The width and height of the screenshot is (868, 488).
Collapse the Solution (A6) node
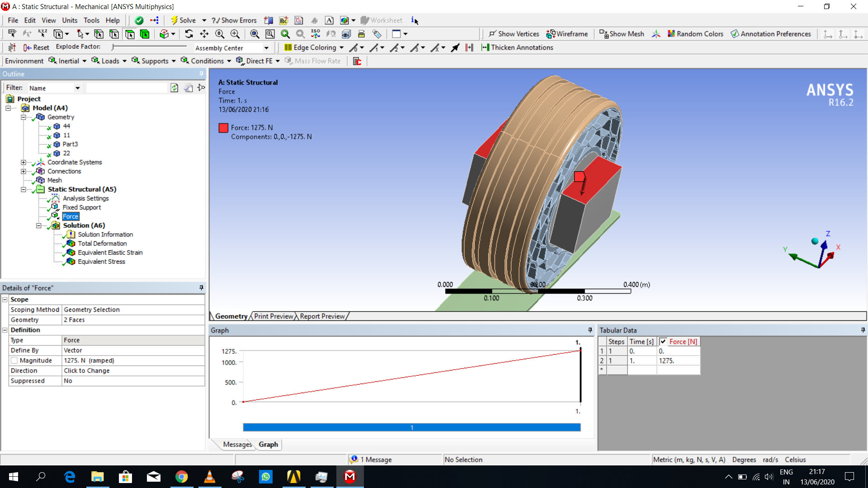[x=38, y=225]
